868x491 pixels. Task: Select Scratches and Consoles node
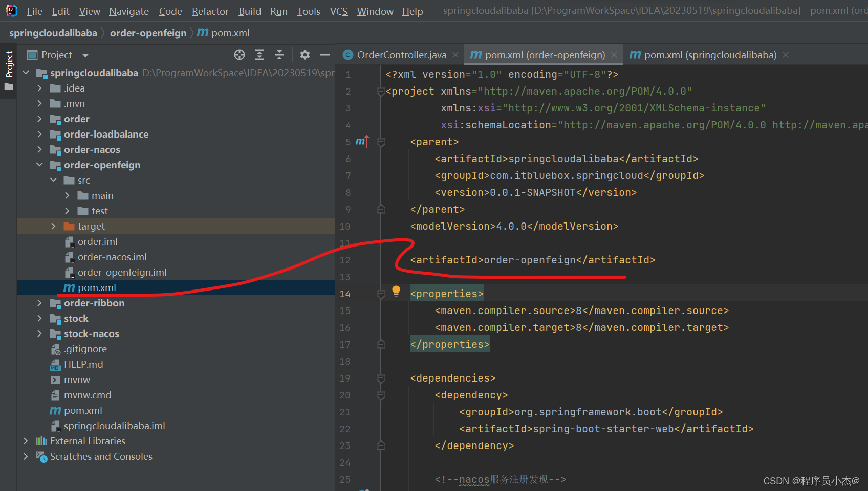[101, 456]
